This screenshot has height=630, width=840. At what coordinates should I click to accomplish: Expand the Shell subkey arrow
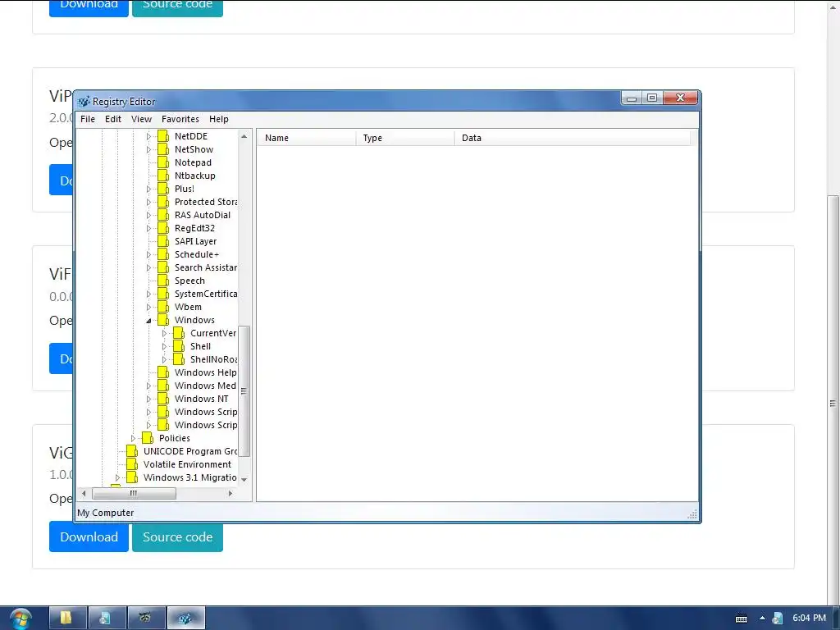[x=164, y=347]
